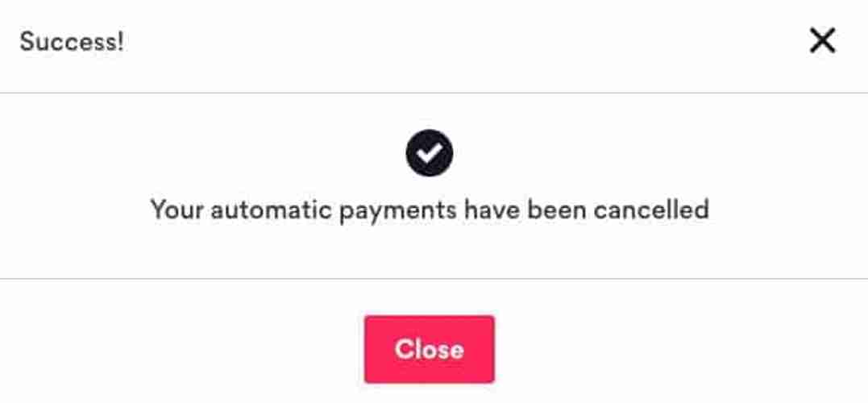Click the automatic payments cancelled message

pos(430,210)
